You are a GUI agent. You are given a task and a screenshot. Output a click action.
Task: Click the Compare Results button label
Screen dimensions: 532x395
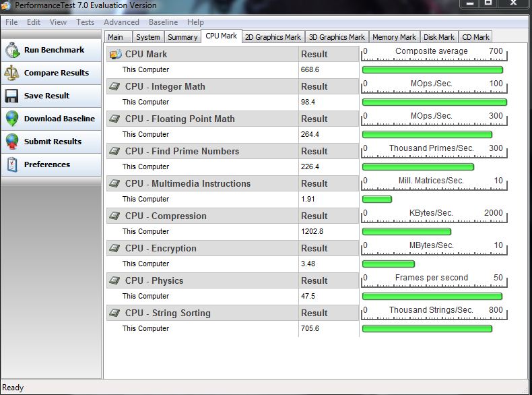click(57, 73)
